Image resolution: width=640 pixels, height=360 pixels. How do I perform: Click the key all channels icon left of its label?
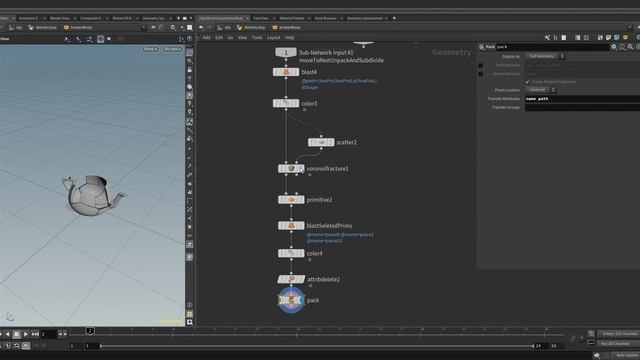coord(591,344)
